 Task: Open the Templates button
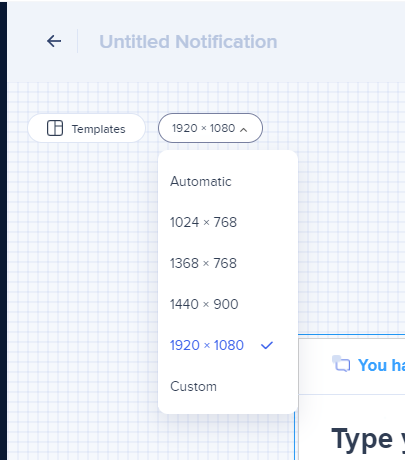point(87,128)
